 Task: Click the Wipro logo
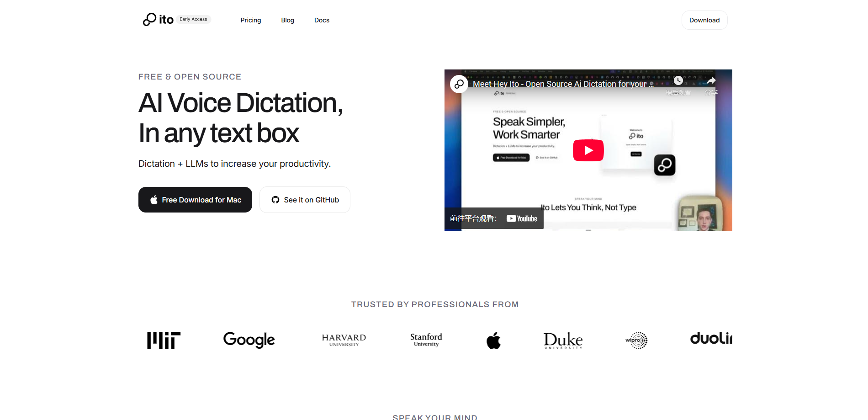point(636,340)
